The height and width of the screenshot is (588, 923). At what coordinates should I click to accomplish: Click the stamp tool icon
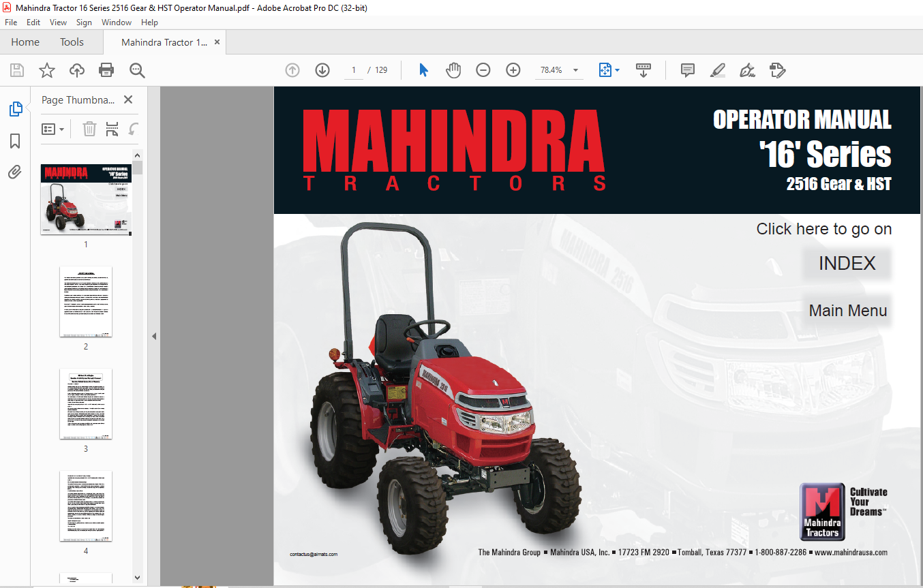778,70
